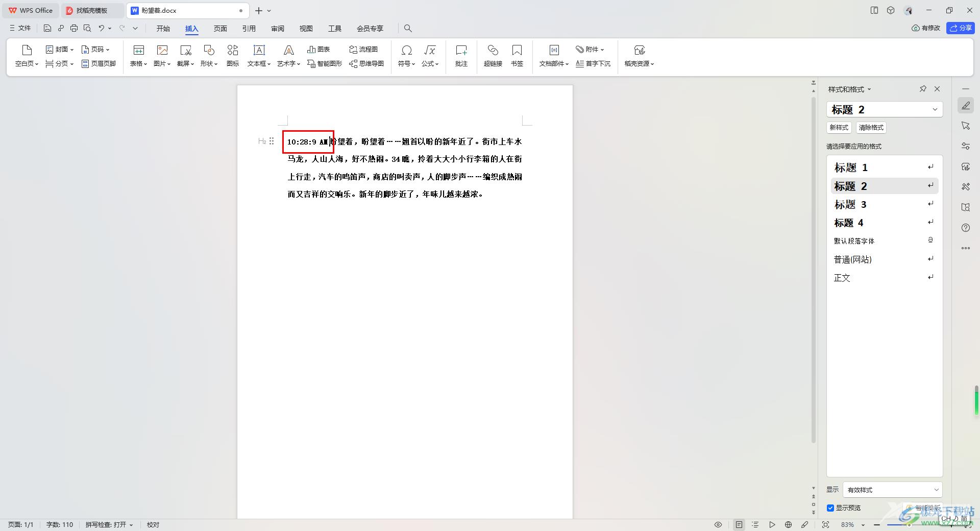Switch to page layout view
The image size is (980, 531).
tap(739, 524)
